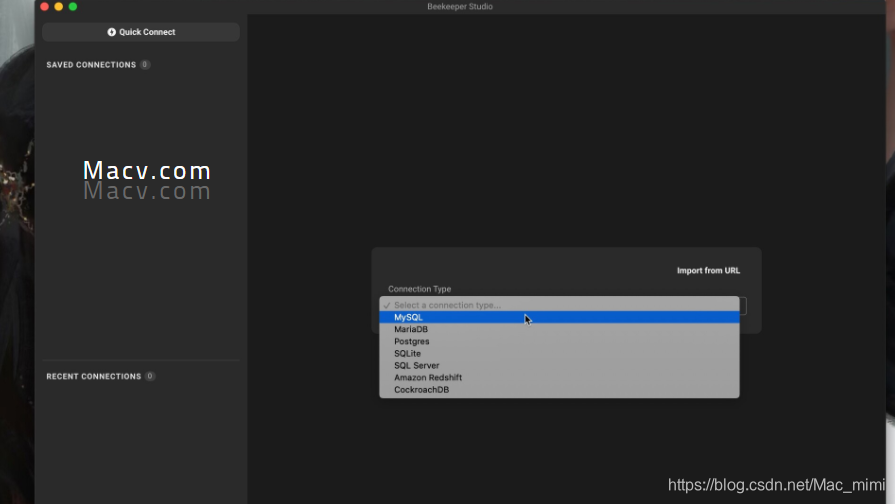Viewport: 895px width, 504px height.
Task: Choose Amazon Redshift option
Action: 559,377
